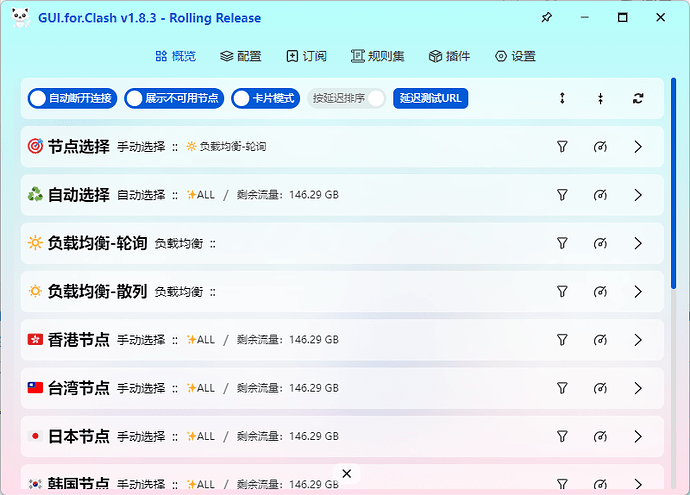Click the GUI.for.Clash v1.8.3 title text

pos(149,18)
